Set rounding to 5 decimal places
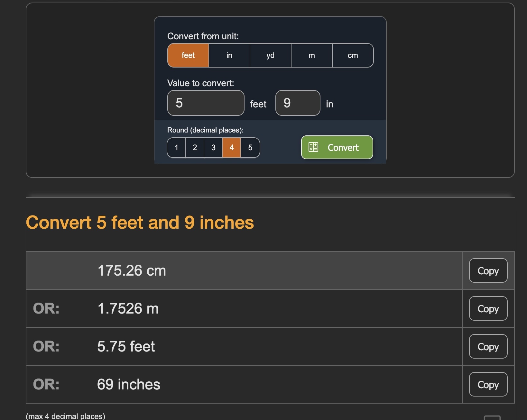Screen dimensions: 527x420 250,148
